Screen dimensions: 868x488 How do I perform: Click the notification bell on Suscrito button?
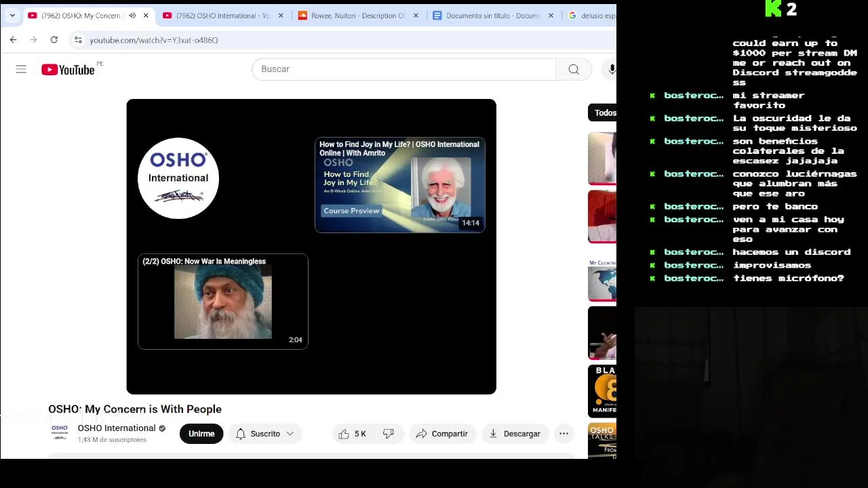click(x=241, y=434)
